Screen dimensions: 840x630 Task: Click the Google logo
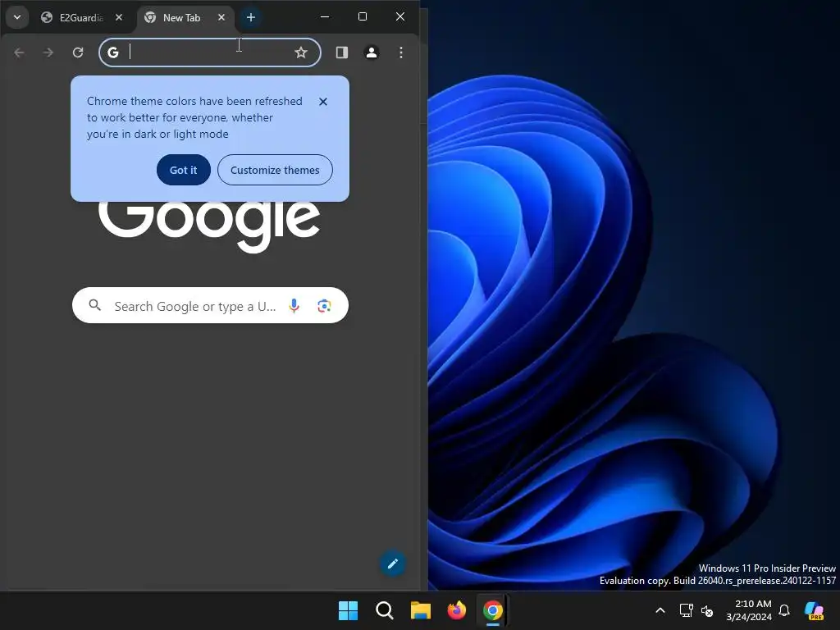(x=209, y=227)
